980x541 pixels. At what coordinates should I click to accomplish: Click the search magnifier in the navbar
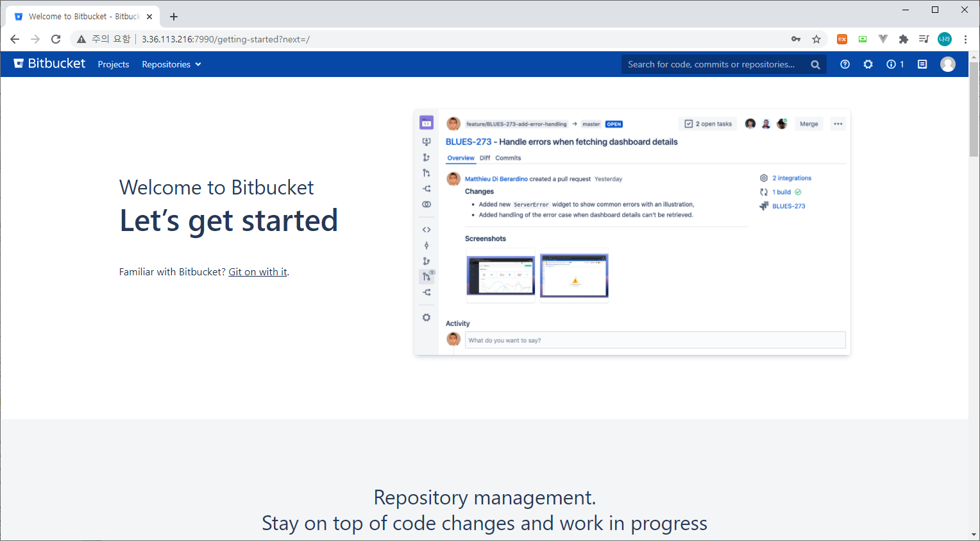coord(815,64)
